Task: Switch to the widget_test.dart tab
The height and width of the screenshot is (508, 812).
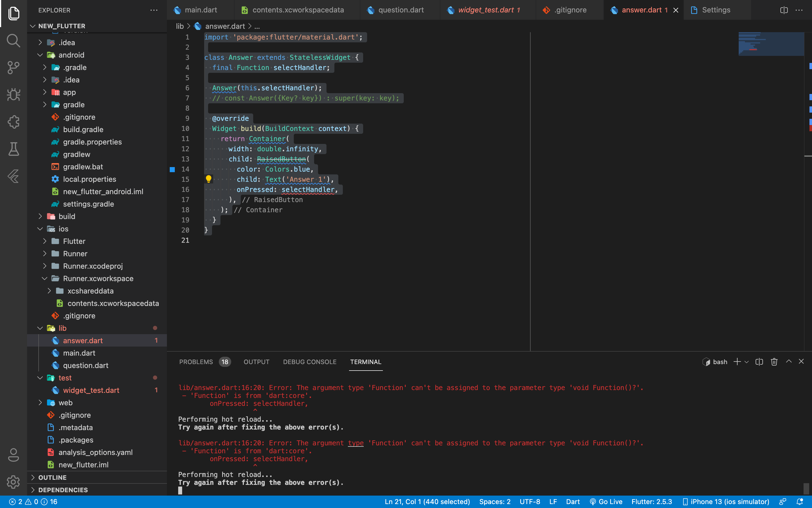Action: [x=489, y=10]
